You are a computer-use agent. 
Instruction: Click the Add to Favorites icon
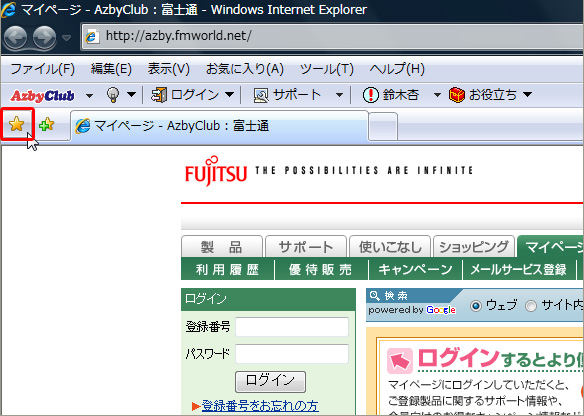(x=47, y=124)
